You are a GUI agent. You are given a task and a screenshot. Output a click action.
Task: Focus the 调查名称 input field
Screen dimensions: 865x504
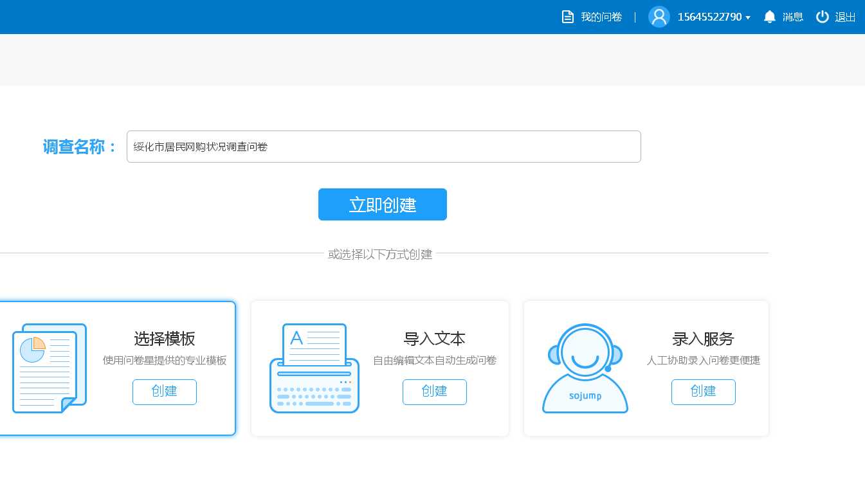(384, 147)
